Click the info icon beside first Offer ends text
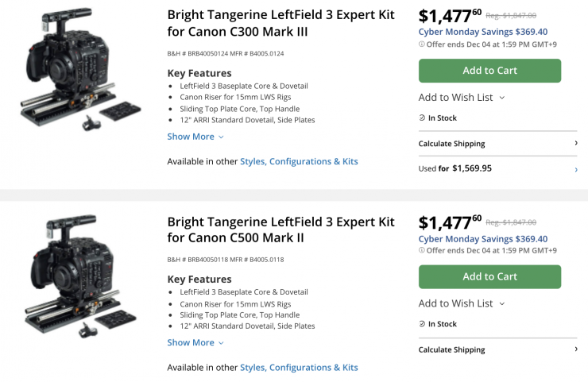 pyautogui.click(x=422, y=44)
